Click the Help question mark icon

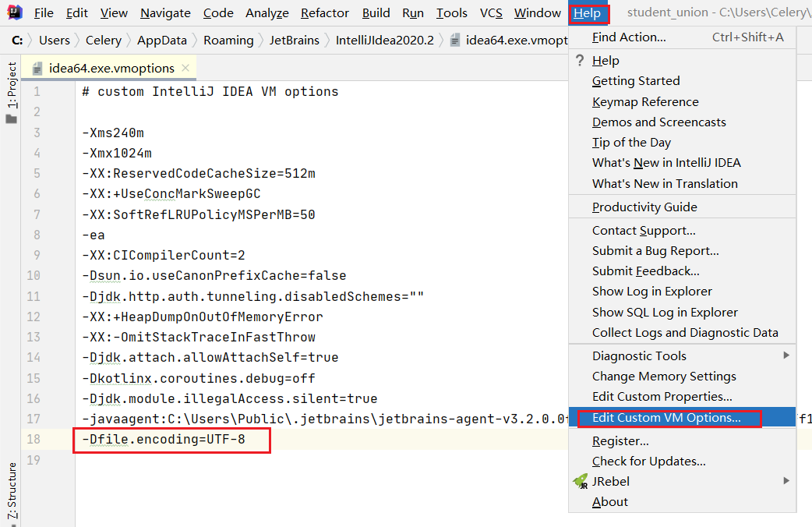[580, 60]
